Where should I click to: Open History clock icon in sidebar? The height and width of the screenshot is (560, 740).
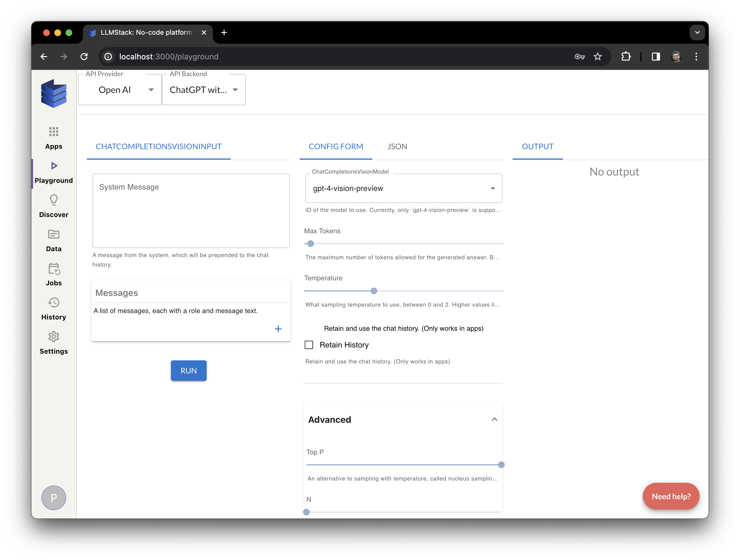coord(53,303)
